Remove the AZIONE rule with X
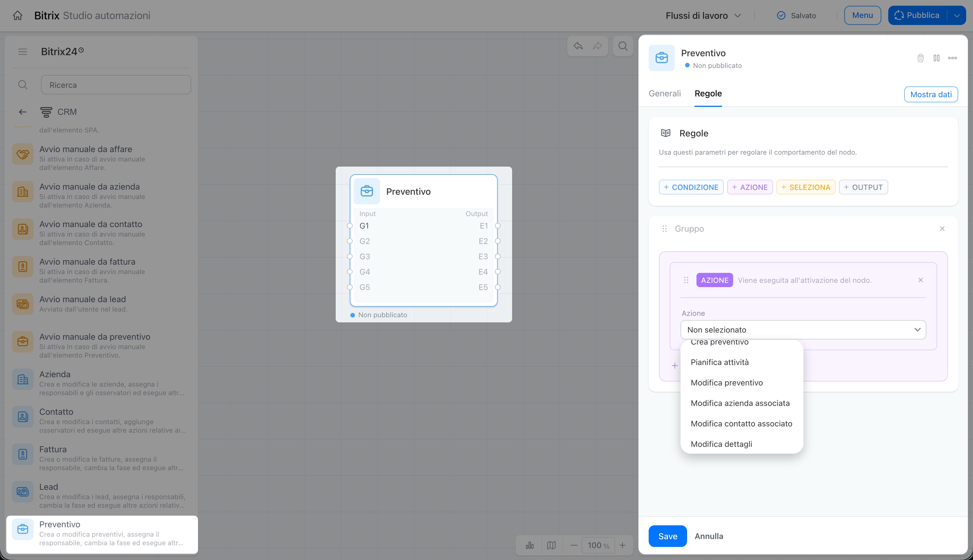This screenshot has width=973, height=560. tap(921, 280)
